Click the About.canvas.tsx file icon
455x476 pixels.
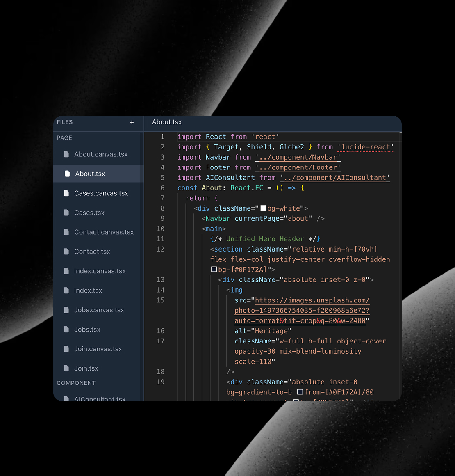tap(66, 154)
